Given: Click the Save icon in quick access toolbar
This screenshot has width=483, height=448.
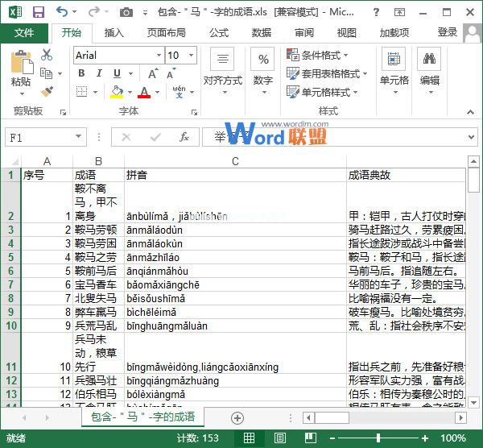Looking at the screenshot, I should point(38,12).
